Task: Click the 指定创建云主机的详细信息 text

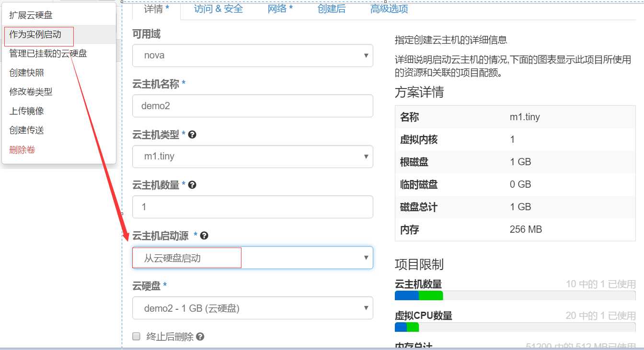Action: tap(451, 40)
